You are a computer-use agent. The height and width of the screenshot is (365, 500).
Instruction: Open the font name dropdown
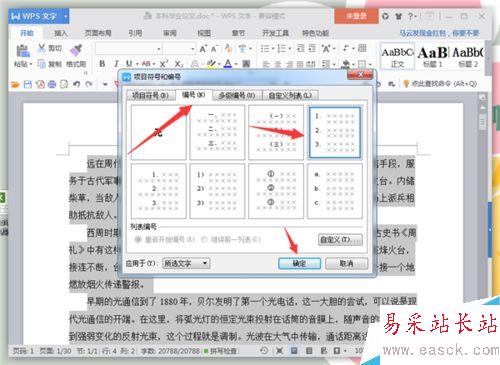(159, 49)
